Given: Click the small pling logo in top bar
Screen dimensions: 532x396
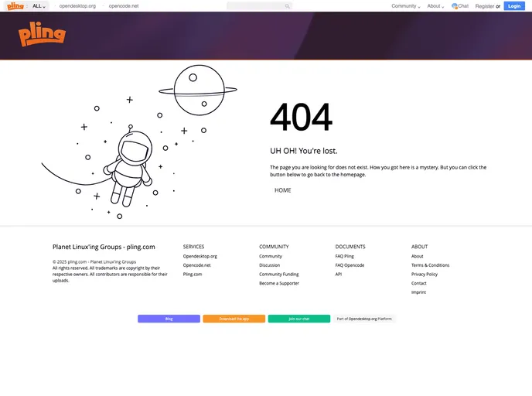Looking at the screenshot, I should pyautogui.click(x=15, y=6).
